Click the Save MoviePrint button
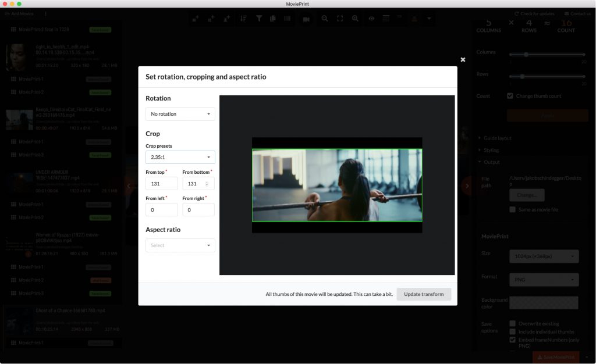 click(x=556, y=357)
